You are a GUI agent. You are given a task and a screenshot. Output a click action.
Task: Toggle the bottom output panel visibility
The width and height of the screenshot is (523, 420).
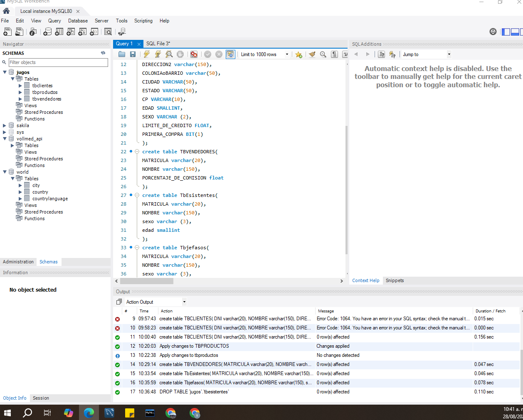click(515, 32)
